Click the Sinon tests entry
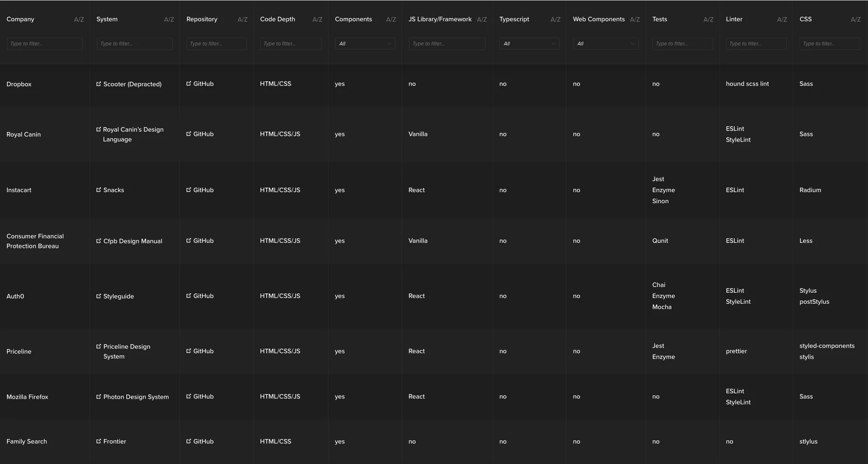The image size is (868, 464). [660, 201]
